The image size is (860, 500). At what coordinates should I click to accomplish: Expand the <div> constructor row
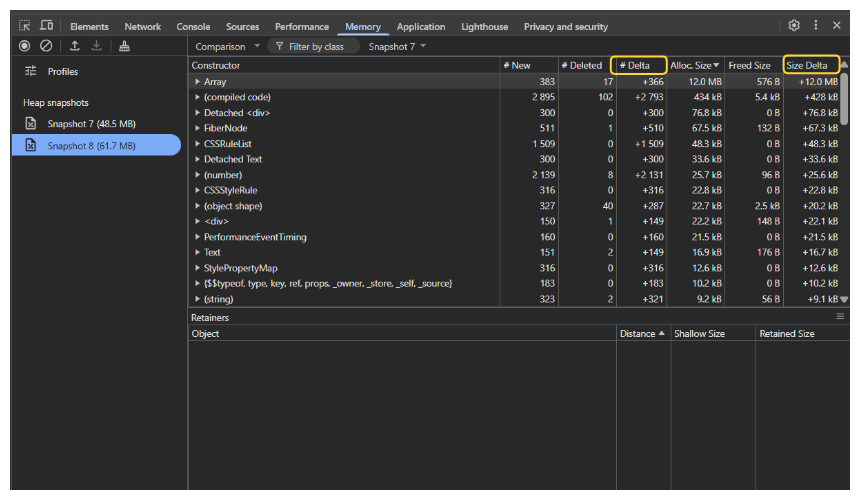(x=197, y=221)
